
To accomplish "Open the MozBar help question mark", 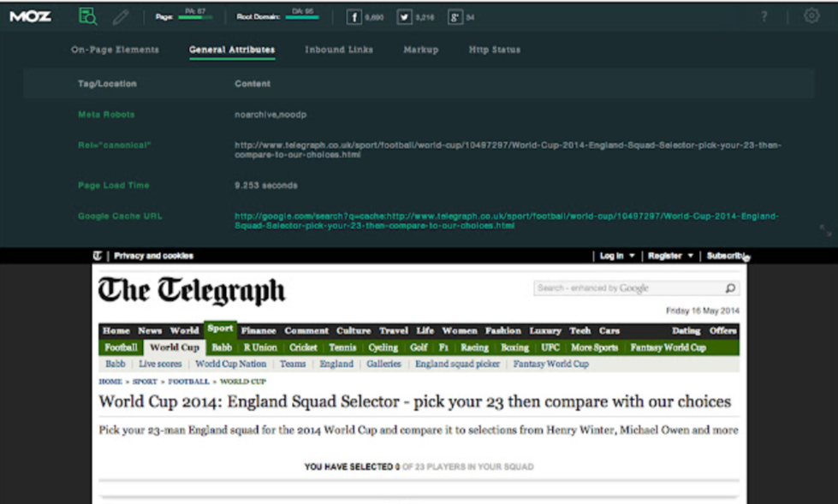I will tap(764, 16).
